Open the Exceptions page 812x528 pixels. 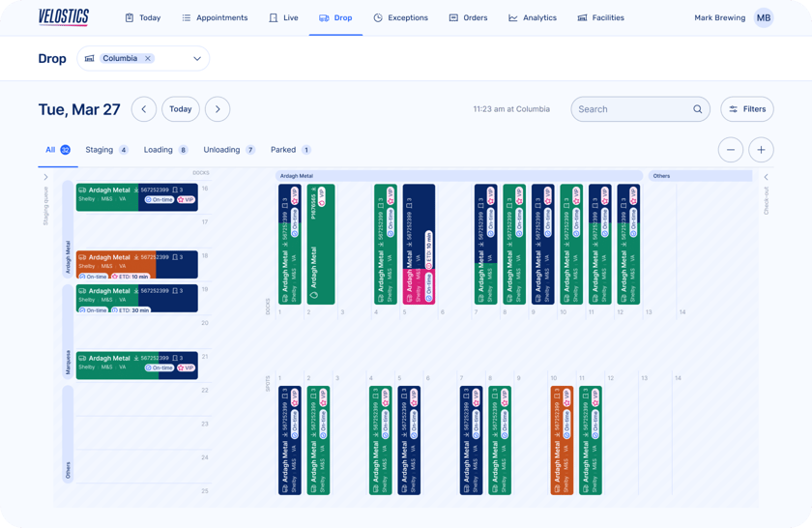401,17
